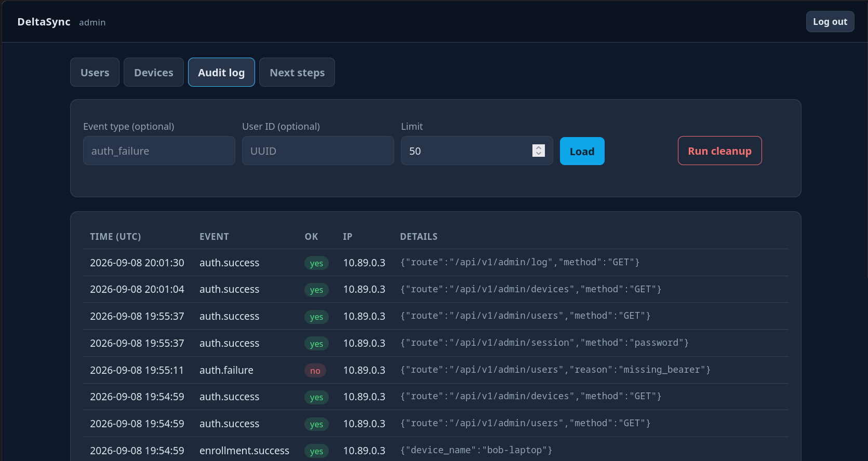Click the "yes" badge in the 20:01:30 row
The width and height of the screenshot is (868, 461).
316,263
